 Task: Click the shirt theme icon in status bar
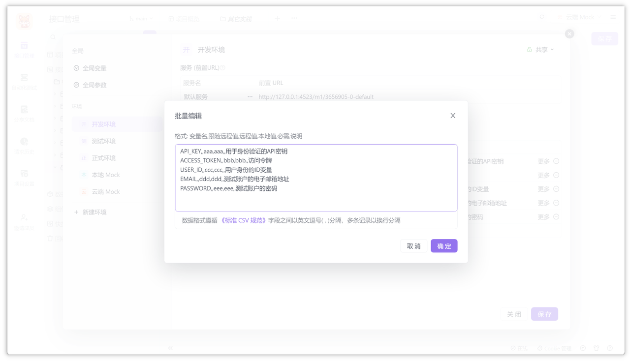(597, 348)
